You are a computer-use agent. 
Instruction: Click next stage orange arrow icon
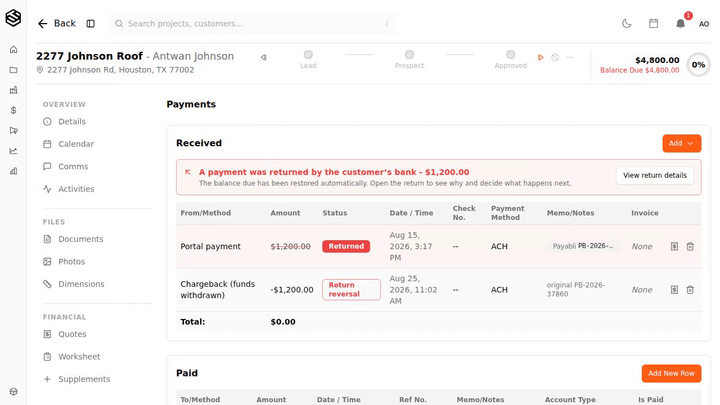[540, 57]
